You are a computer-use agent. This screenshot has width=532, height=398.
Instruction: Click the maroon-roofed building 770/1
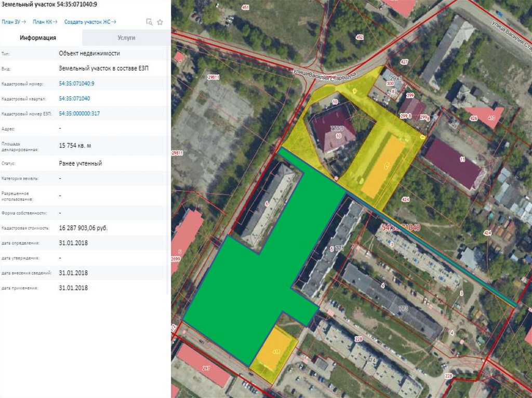pos(334,131)
